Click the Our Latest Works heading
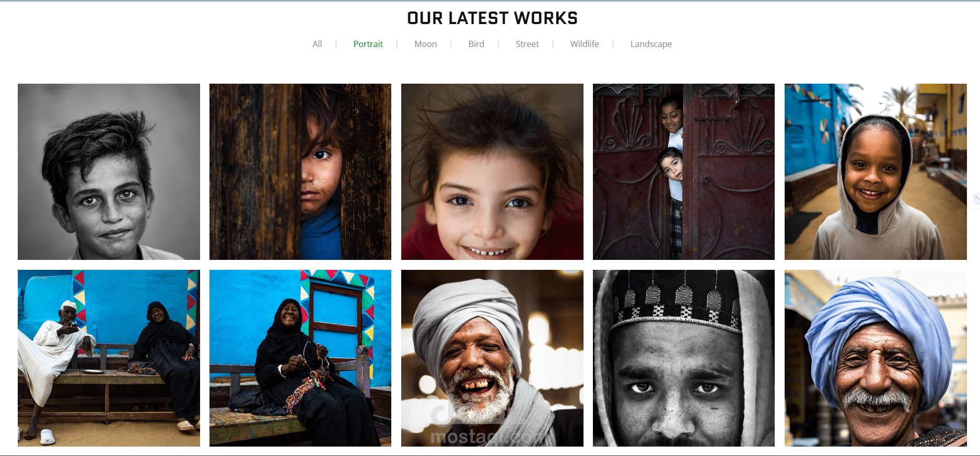Image resolution: width=980 pixels, height=456 pixels. pyautogui.click(x=492, y=18)
